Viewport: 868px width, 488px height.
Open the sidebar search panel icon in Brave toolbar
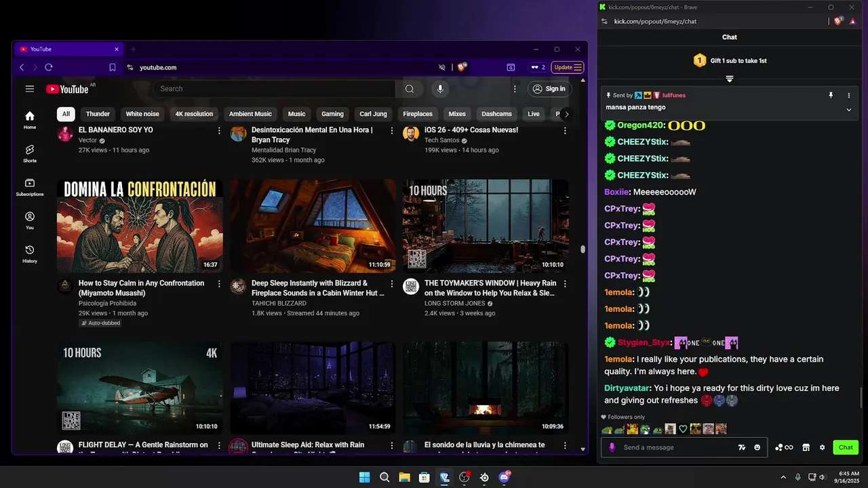click(511, 67)
